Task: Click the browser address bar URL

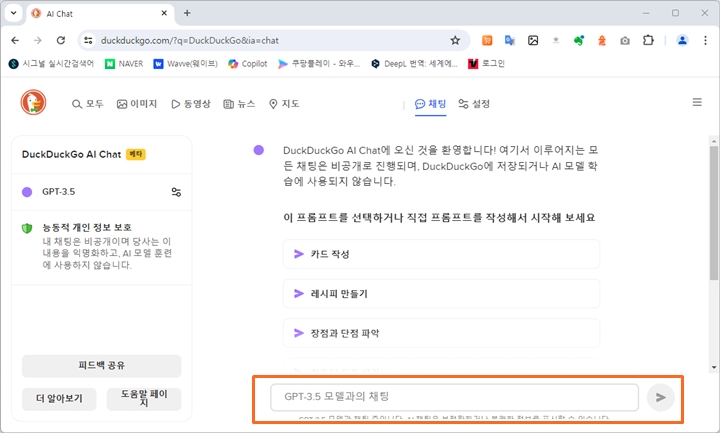Action: pos(190,40)
